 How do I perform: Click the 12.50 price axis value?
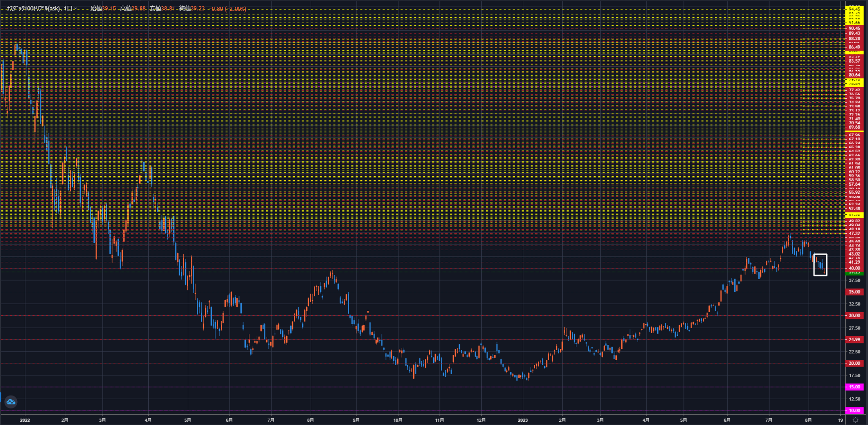tap(854, 399)
